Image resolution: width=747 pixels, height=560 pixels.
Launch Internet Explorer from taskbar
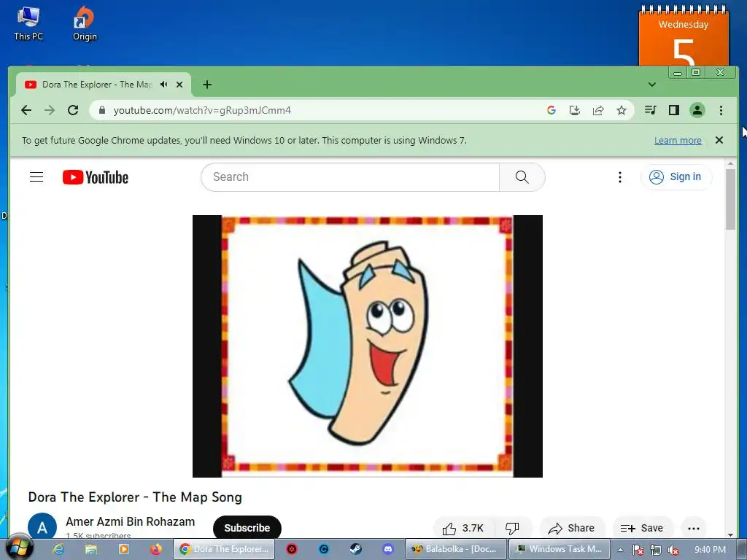pos(58,549)
